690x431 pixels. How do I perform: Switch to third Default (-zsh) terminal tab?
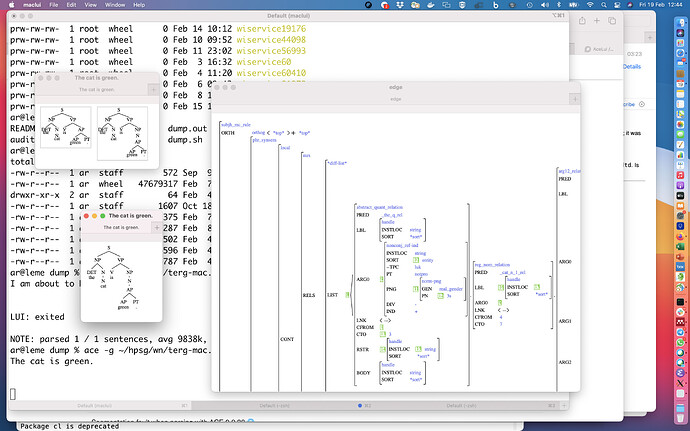click(465, 405)
